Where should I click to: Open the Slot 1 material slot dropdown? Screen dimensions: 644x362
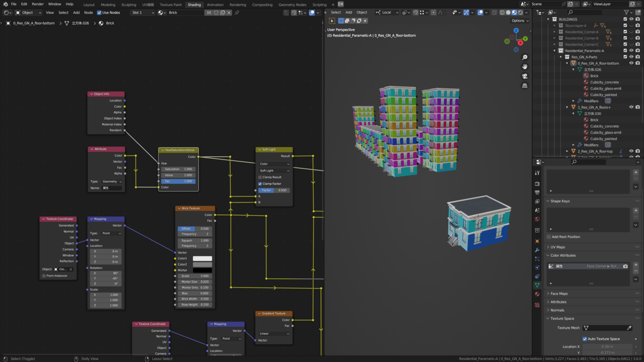[x=143, y=13]
